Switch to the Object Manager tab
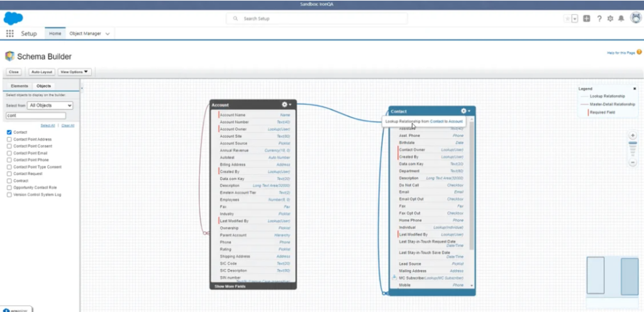This screenshot has height=312, width=644. [85, 34]
